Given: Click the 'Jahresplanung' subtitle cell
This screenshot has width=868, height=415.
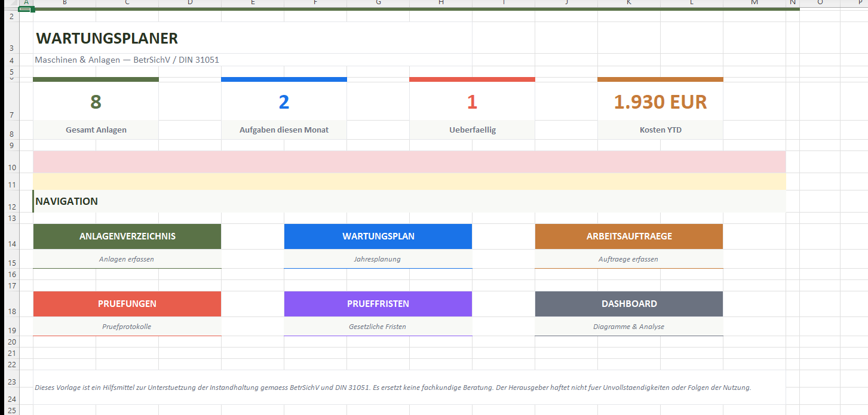Looking at the screenshot, I should tap(378, 259).
